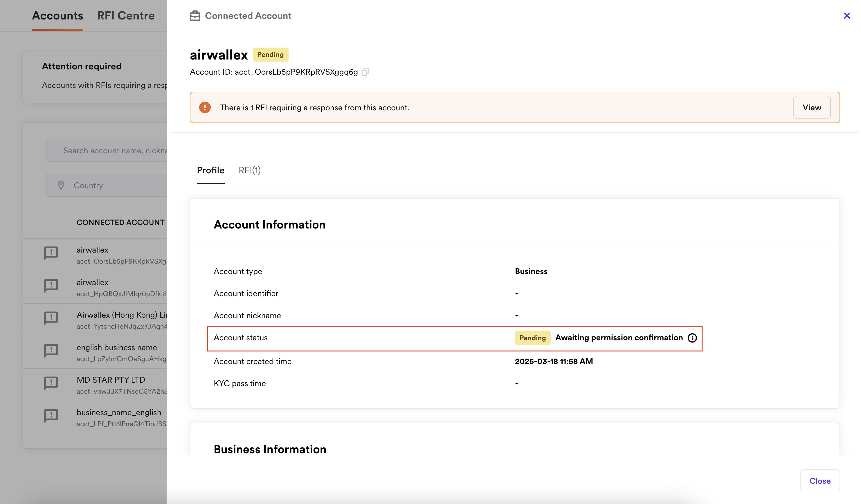Image resolution: width=861 pixels, height=504 pixels.
Task: Click the orange warning icon in RFI banner
Action: tap(205, 108)
